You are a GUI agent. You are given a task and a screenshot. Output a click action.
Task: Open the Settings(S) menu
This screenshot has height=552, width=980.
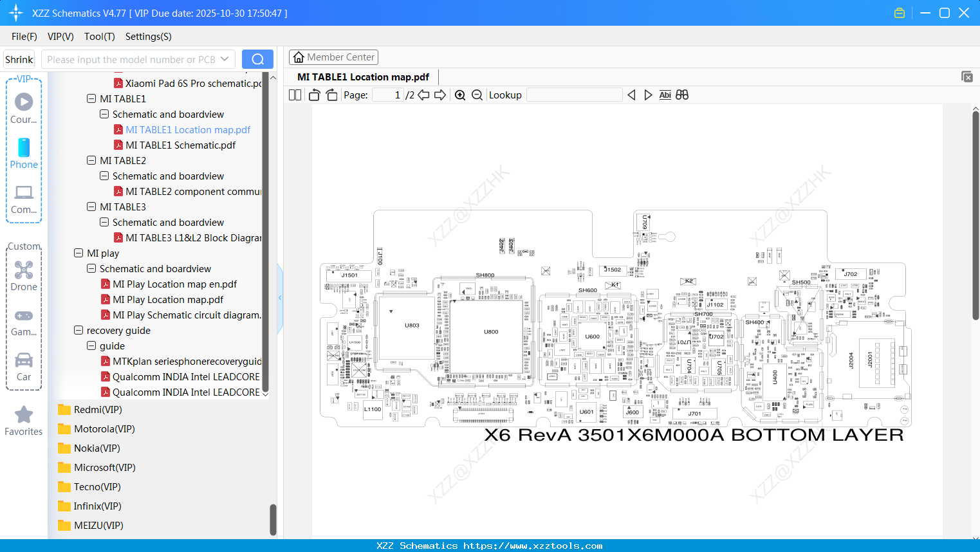[148, 37]
